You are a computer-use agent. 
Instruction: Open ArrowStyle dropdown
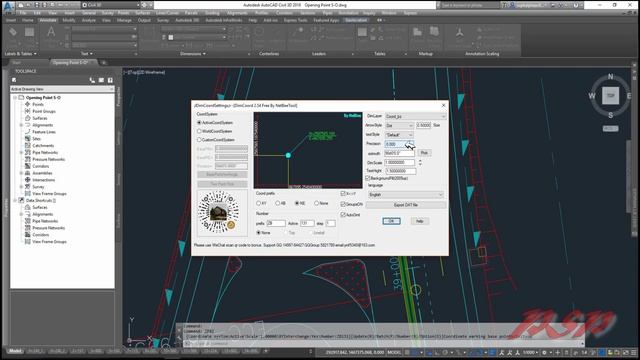pyautogui.click(x=399, y=125)
